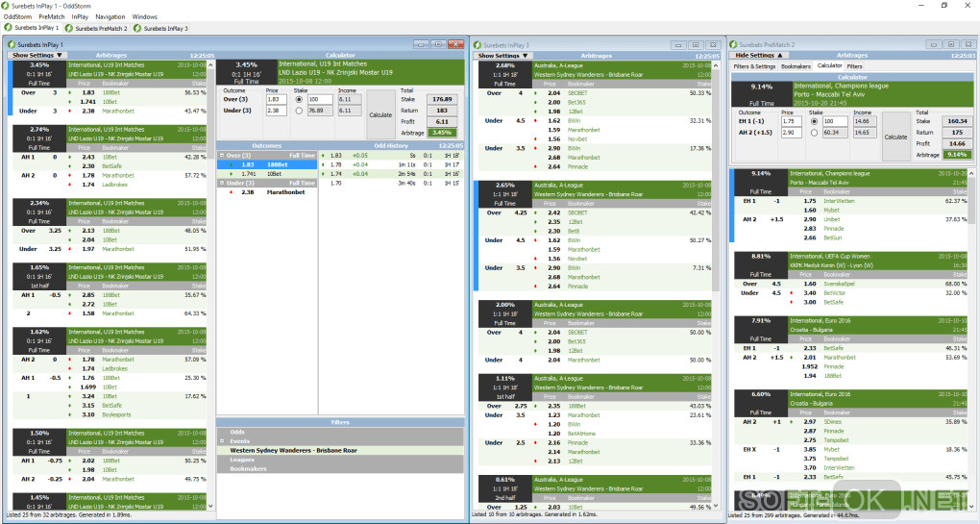Select the 8.81% UEFA Cup Women arbitrage
980x524 pixels.
850,265
